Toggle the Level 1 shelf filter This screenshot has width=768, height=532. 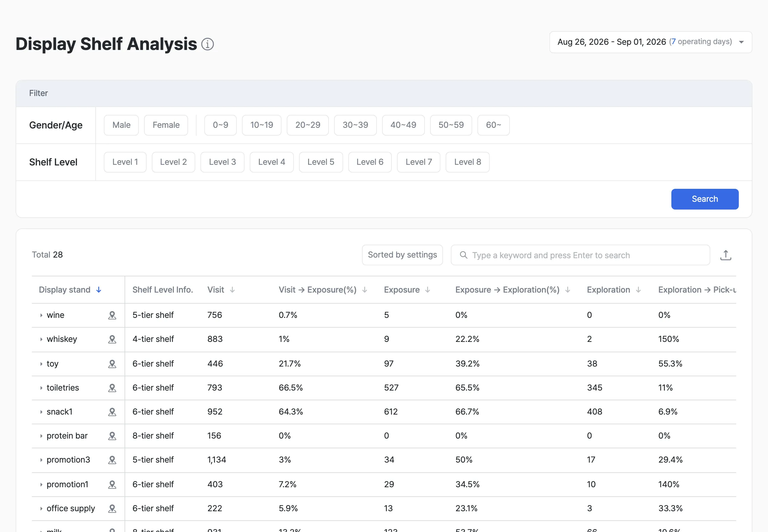(x=125, y=162)
